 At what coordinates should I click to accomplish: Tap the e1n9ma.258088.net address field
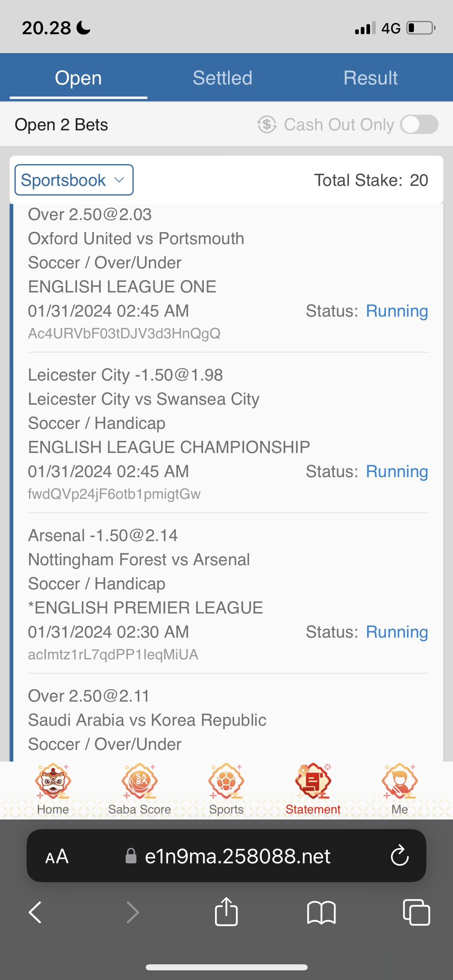pos(238,856)
